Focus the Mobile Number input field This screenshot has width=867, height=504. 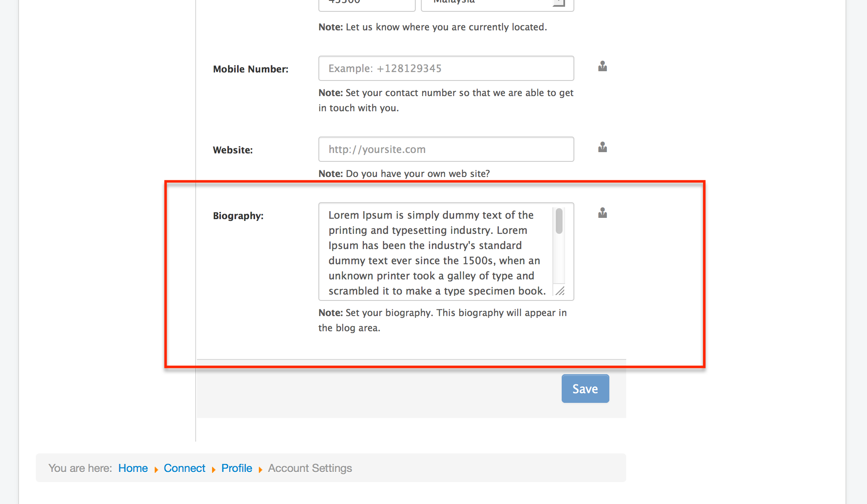coord(446,68)
